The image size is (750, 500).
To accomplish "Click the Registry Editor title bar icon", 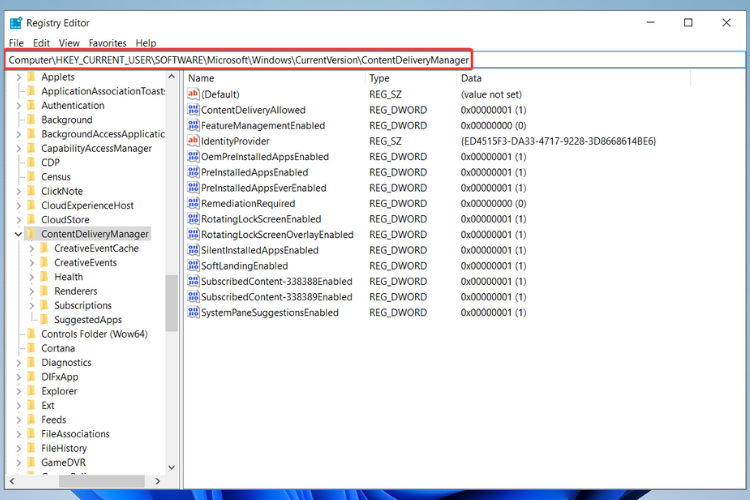I will pyautogui.click(x=16, y=23).
